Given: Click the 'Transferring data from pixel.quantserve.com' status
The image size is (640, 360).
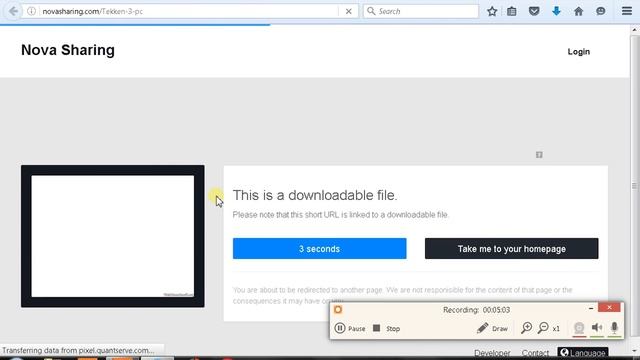Looking at the screenshot, I should point(78,350).
